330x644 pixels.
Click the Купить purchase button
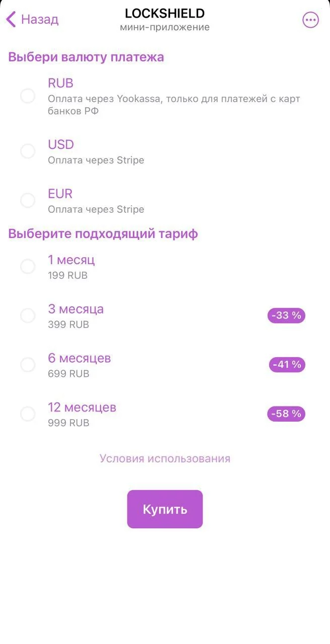point(165,509)
